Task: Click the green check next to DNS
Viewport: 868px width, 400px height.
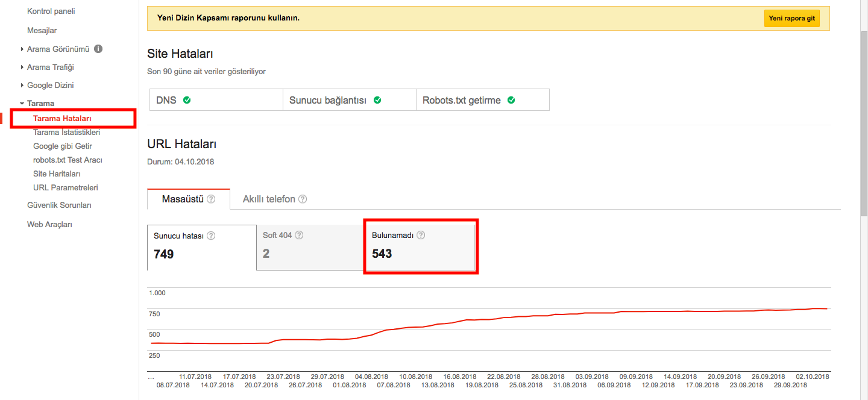Action: coord(187,100)
